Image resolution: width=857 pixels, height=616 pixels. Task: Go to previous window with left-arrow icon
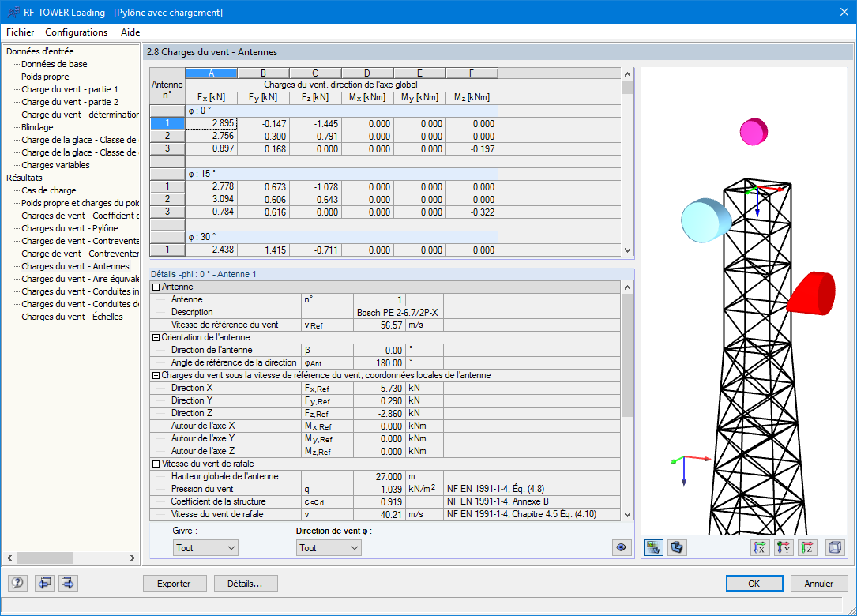point(44,583)
